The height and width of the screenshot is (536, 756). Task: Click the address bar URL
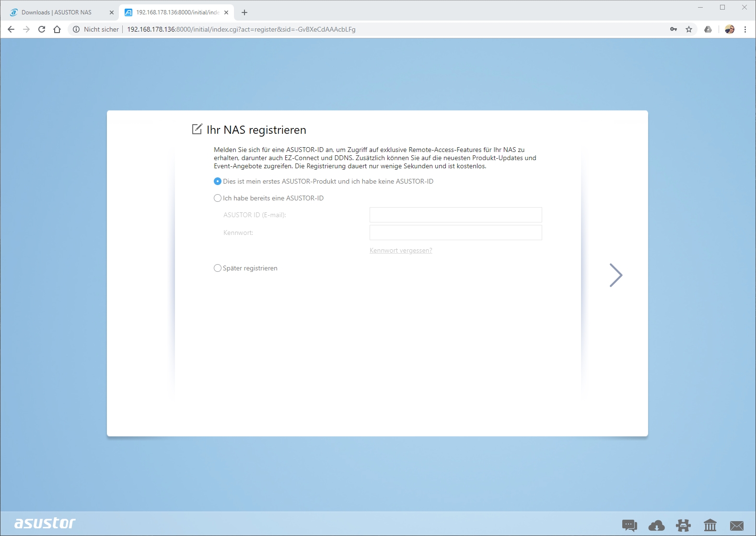(241, 29)
